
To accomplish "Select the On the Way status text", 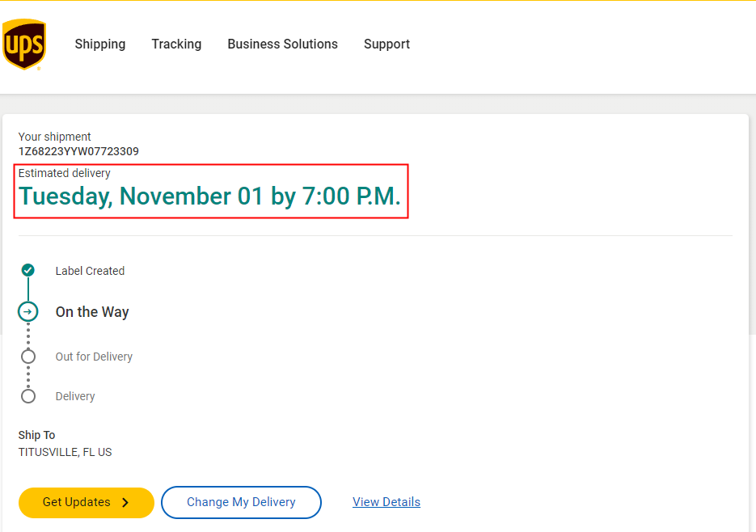I will (92, 312).
